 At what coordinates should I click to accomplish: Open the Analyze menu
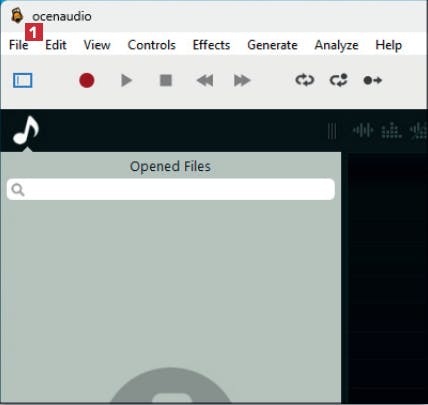tap(337, 45)
